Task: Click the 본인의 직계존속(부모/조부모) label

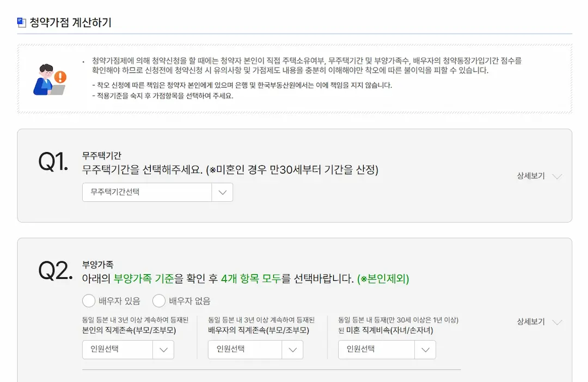Action: click(x=129, y=330)
